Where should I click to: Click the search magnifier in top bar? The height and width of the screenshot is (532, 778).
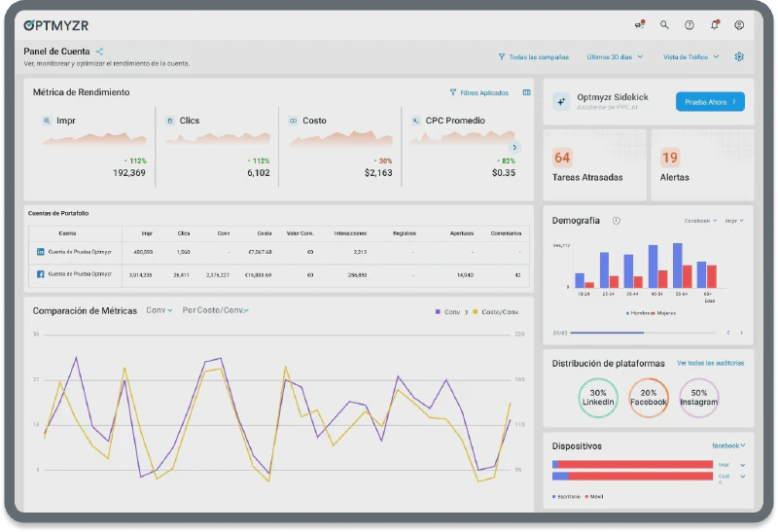(664, 25)
